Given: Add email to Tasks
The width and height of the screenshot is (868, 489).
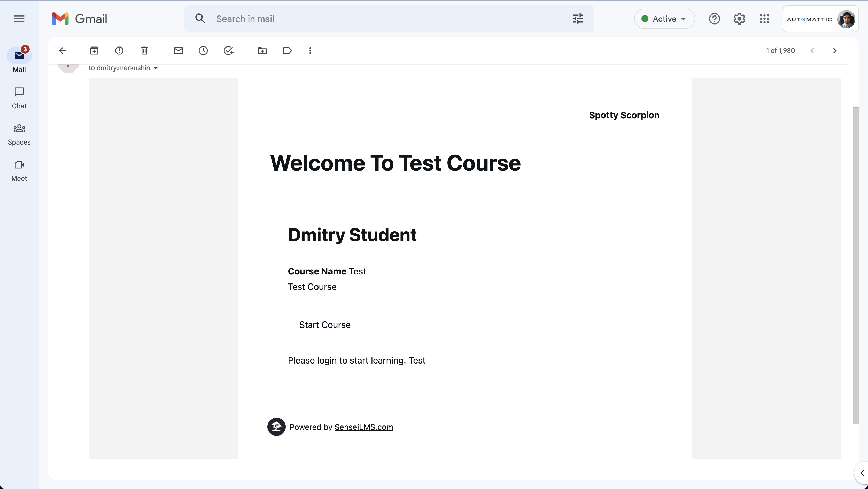Looking at the screenshot, I should tap(228, 51).
